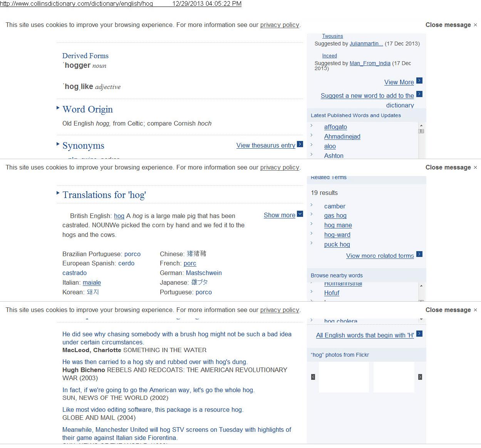Screen dimensions: 481x448
Task: Open user profile Man_From_India
Action: click(370, 64)
